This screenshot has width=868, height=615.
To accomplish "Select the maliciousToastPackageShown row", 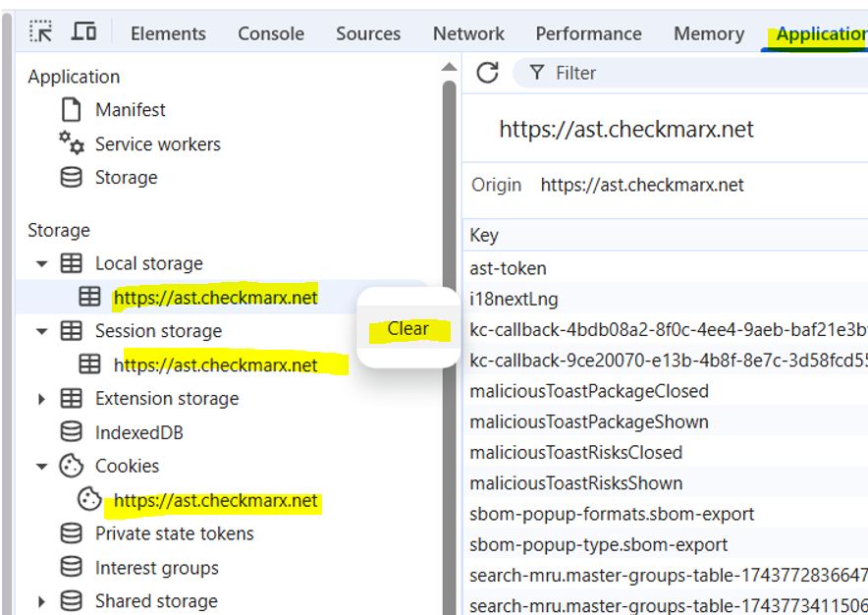I will pyautogui.click(x=666, y=421).
